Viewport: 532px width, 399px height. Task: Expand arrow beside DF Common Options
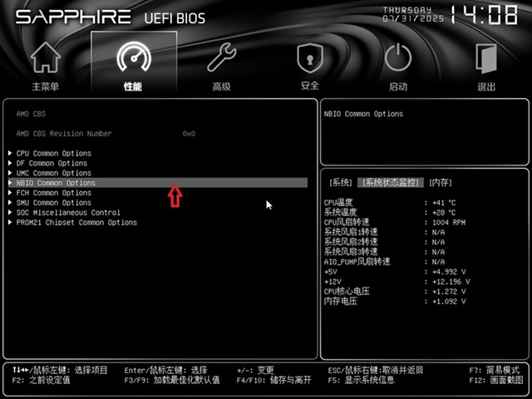pos(10,163)
